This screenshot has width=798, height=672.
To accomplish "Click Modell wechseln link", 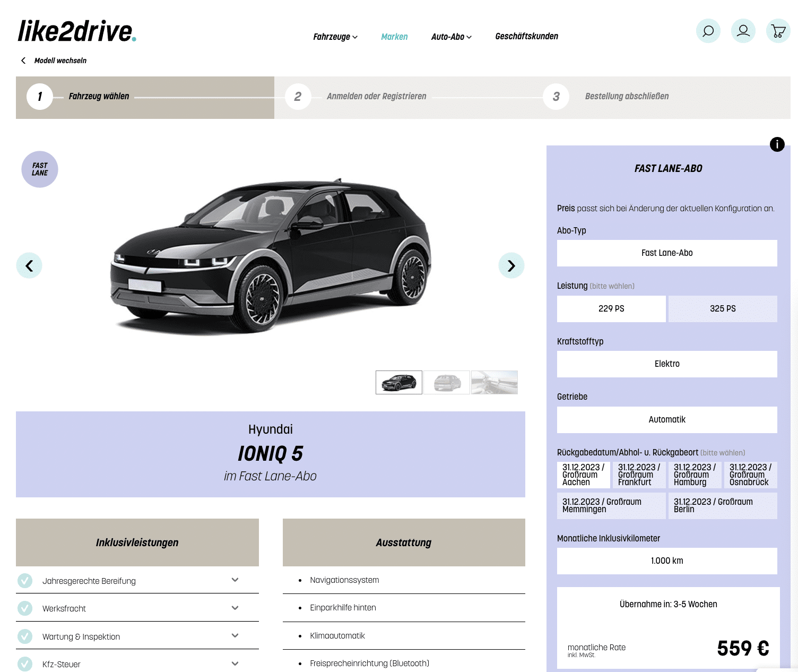I will (x=60, y=61).
